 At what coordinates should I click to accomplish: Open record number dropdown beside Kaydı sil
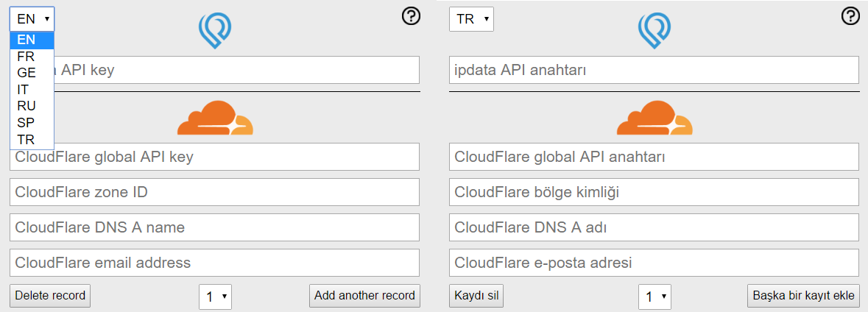pos(655,297)
